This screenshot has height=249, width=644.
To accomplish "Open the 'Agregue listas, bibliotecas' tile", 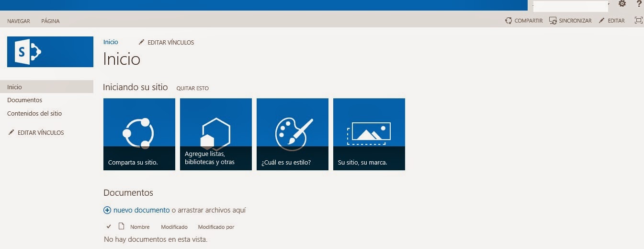I will [x=216, y=134].
